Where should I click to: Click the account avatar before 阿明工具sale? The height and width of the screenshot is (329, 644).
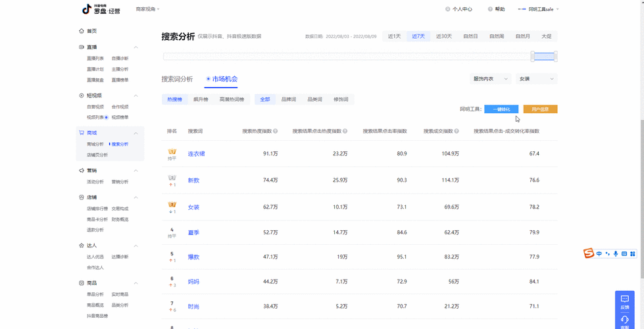point(522,9)
